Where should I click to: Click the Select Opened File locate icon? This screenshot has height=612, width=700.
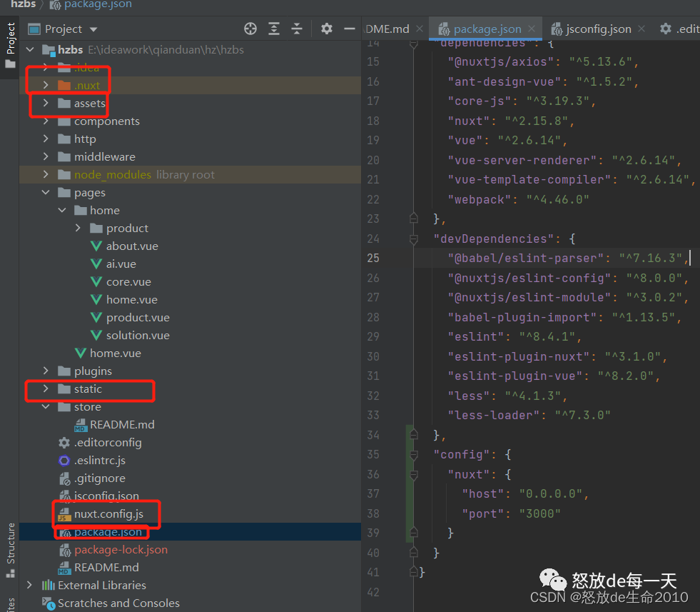[x=250, y=29]
